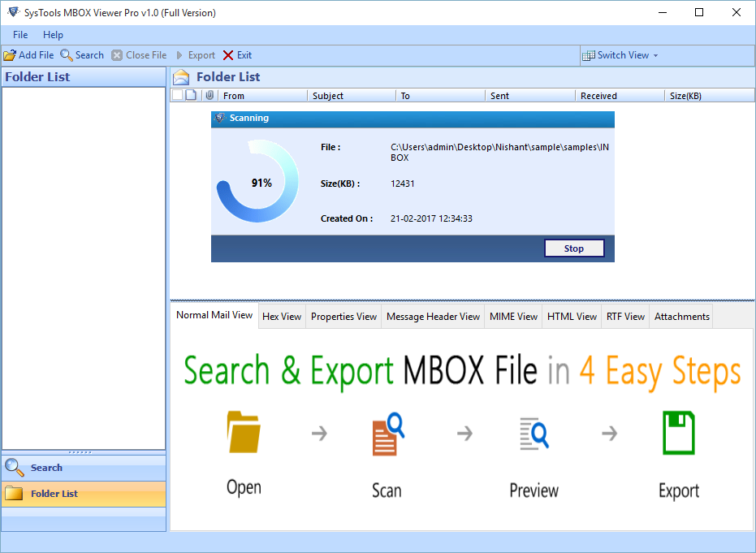Open the Switch View dropdown arrow
The image size is (756, 553).
click(656, 56)
